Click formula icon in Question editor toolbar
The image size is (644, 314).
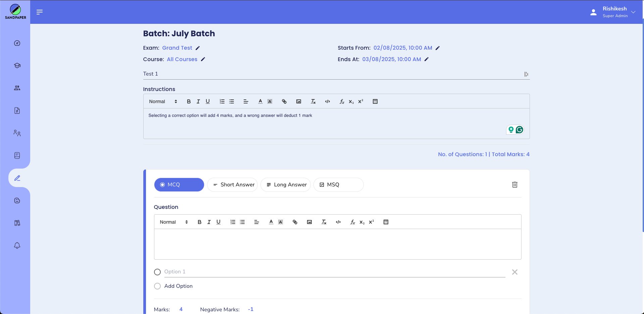pyautogui.click(x=352, y=222)
